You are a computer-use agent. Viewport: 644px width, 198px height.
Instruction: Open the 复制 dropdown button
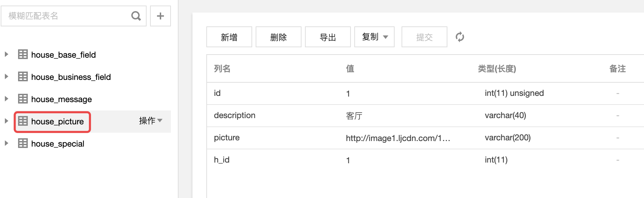point(374,37)
